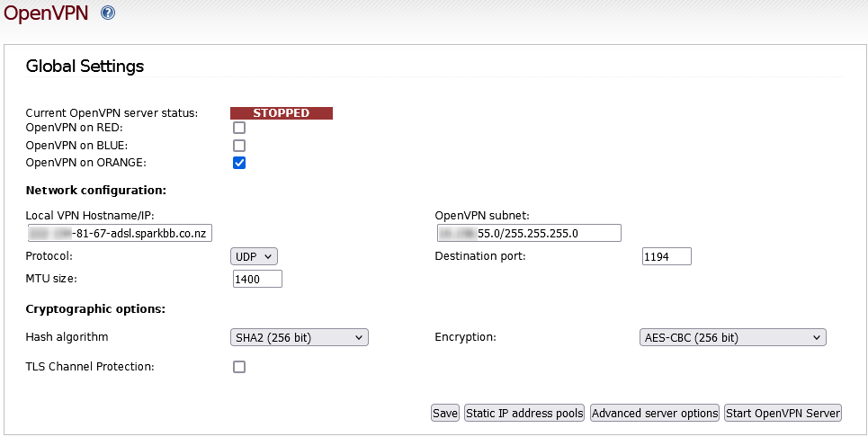
Task: Uncheck OpenVPN on ORANGE checkbox
Action: 239,163
